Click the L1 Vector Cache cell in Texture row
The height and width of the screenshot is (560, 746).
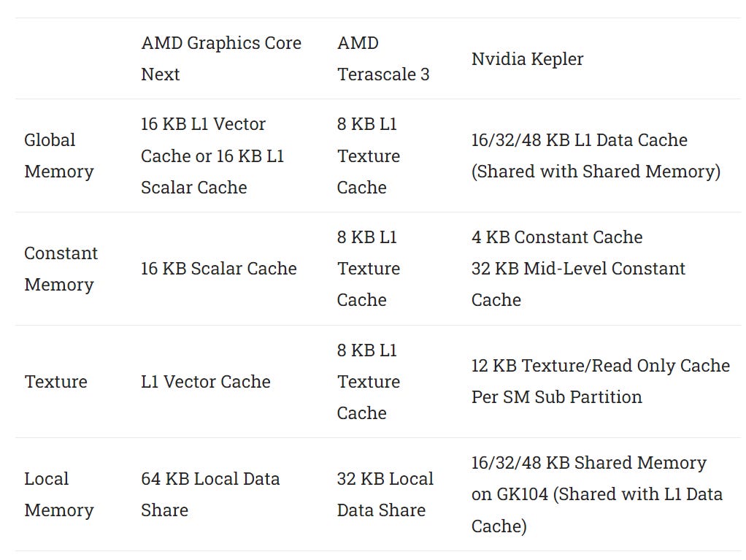[x=206, y=382]
